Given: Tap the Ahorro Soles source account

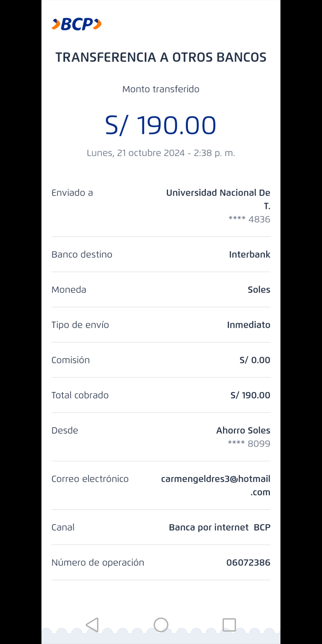Looking at the screenshot, I should coord(243,431).
